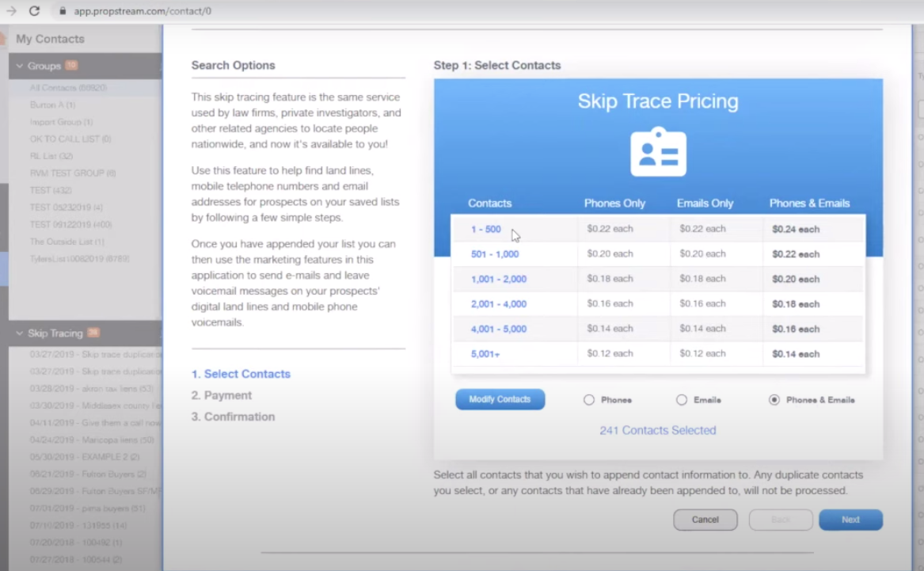Viewport: 924px width, 571px height.
Task: Click the Cancel button
Action: pos(705,520)
